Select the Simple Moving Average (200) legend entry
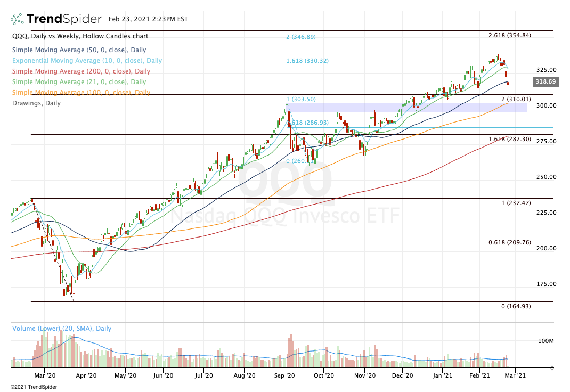This screenshot has height=392, width=570. click(x=81, y=71)
